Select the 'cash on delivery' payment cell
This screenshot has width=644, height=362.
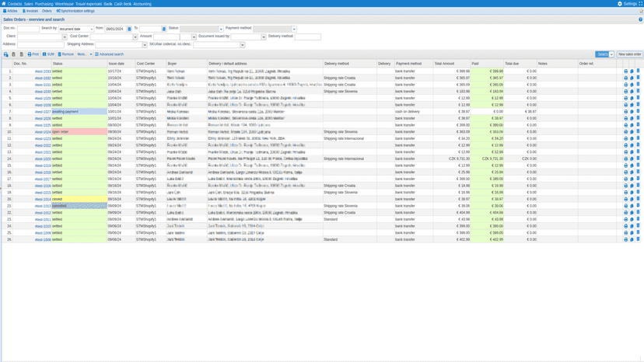(x=414, y=112)
